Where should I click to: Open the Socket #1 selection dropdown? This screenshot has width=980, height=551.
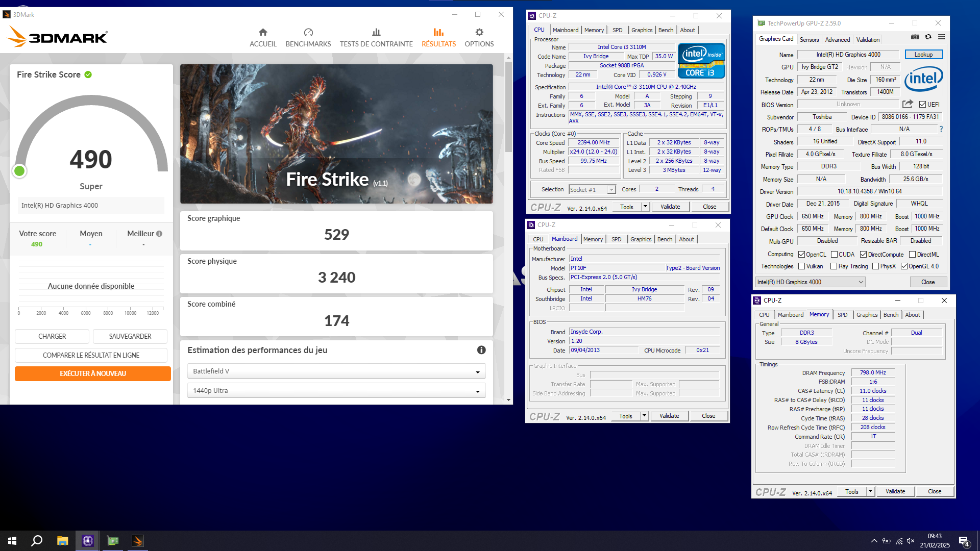click(592, 190)
